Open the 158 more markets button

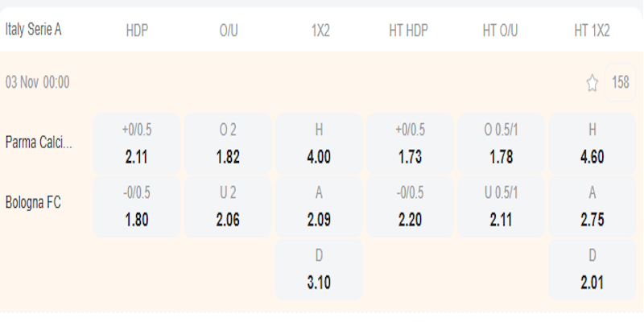[621, 82]
